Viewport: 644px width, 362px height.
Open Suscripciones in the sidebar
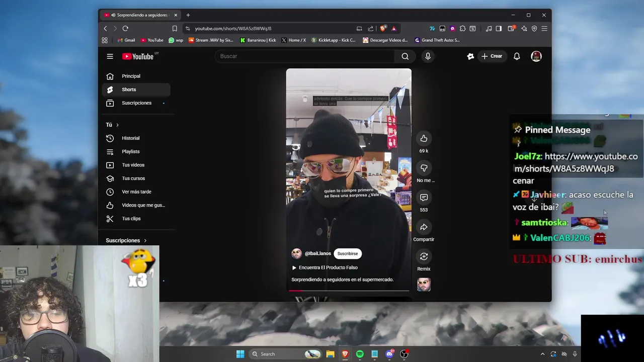tap(136, 103)
